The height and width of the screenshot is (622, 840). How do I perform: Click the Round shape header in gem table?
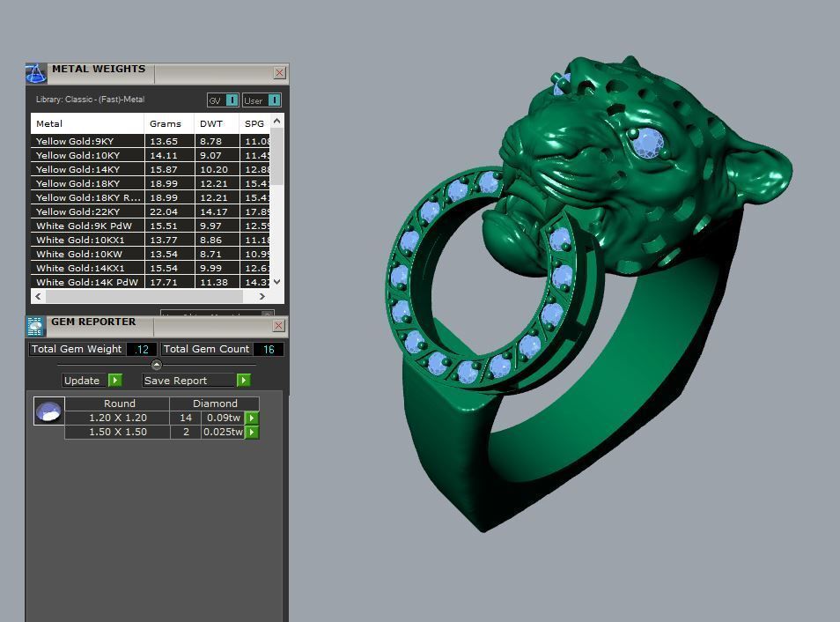pyautogui.click(x=119, y=404)
